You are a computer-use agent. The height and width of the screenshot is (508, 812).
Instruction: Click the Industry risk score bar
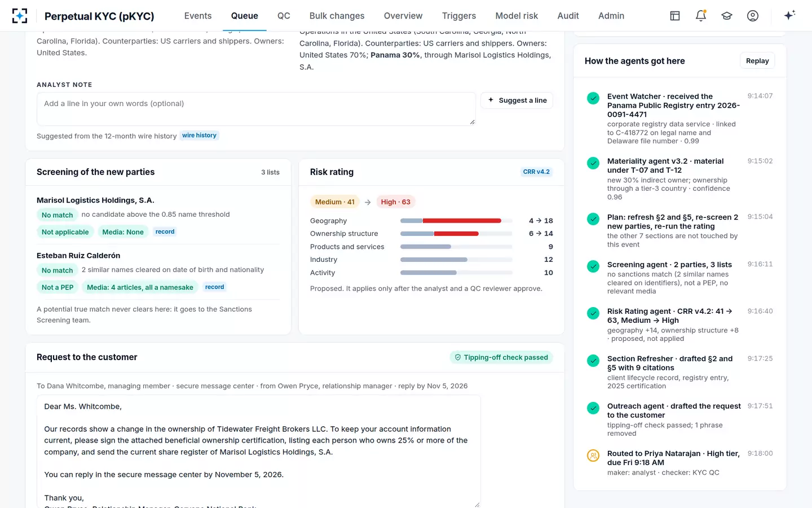click(x=456, y=260)
